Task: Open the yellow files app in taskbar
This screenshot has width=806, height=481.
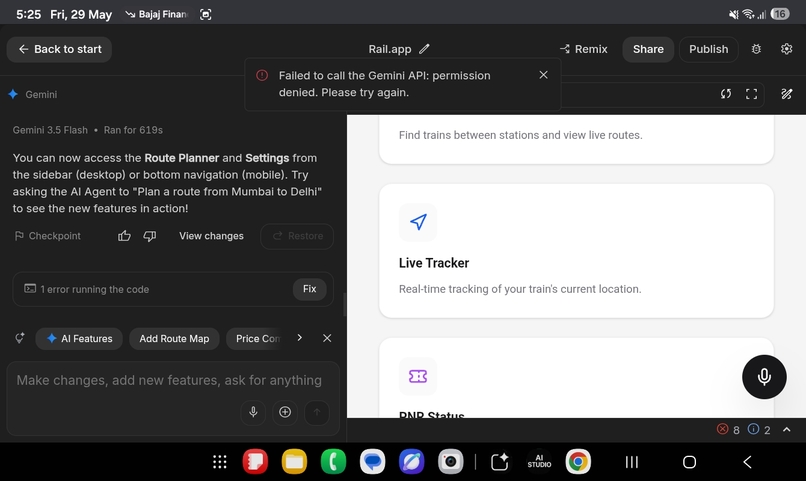Action: 294,461
